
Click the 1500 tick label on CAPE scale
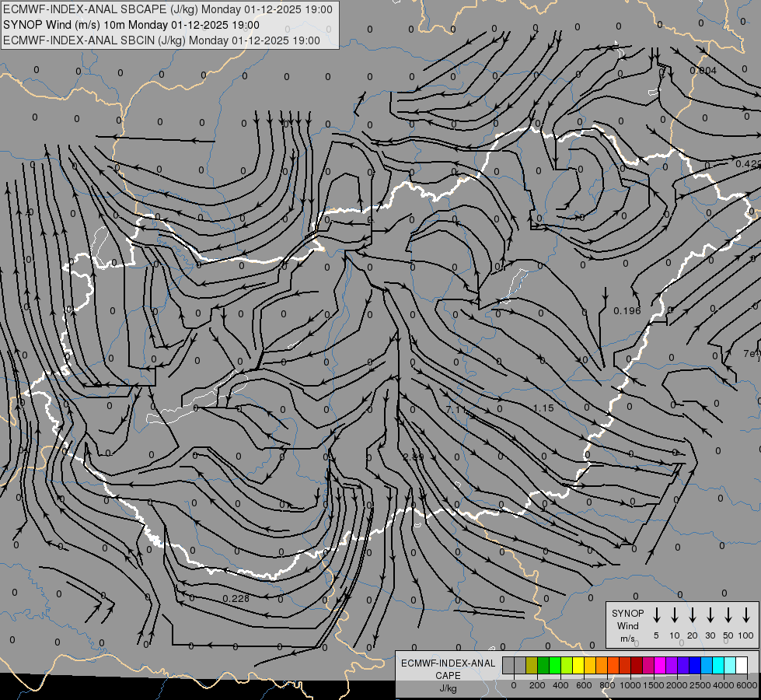pyautogui.click(x=654, y=685)
